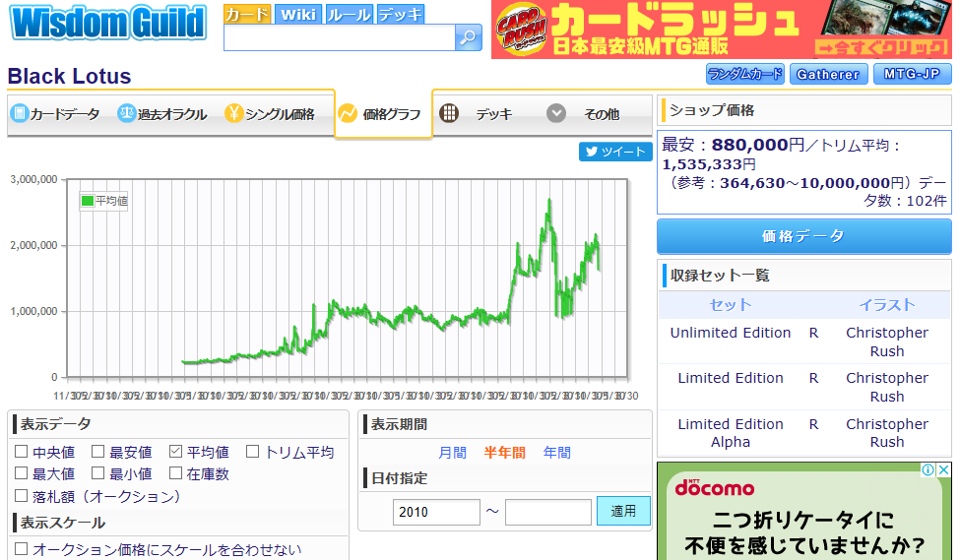Switch display period to 年間
960x560 pixels.
(x=557, y=453)
